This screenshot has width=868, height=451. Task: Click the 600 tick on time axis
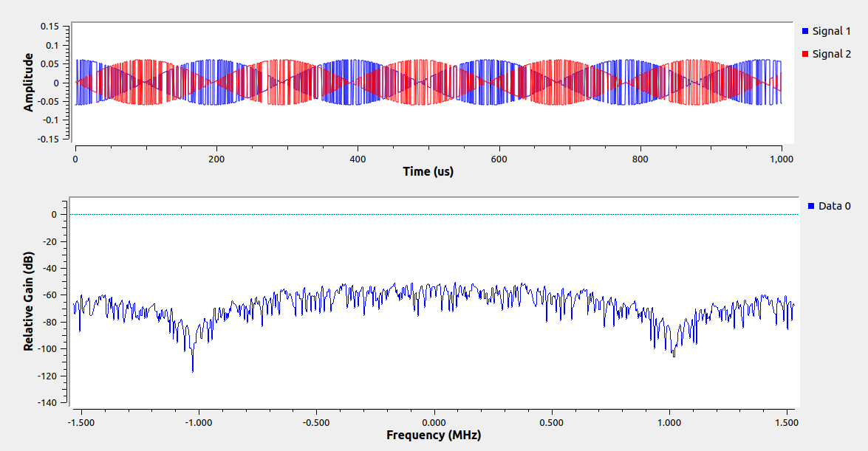coord(499,159)
